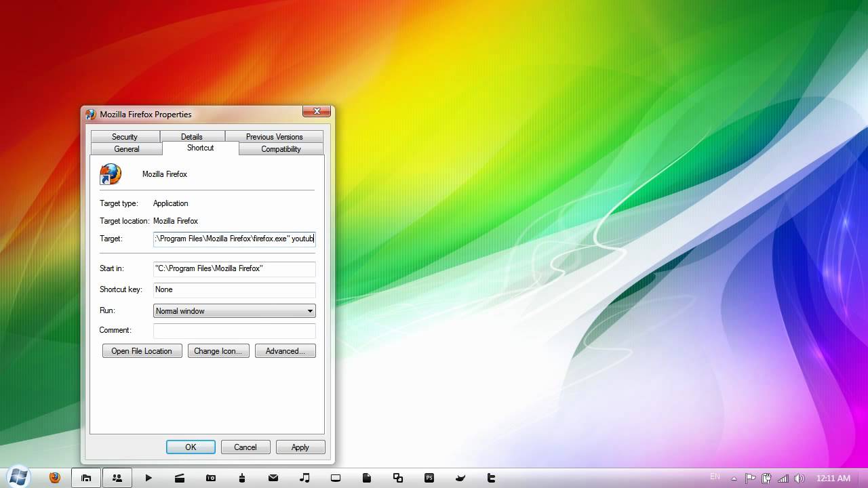Open Action Center flag icon
The image size is (868, 488).
pyautogui.click(x=751, y=478)
